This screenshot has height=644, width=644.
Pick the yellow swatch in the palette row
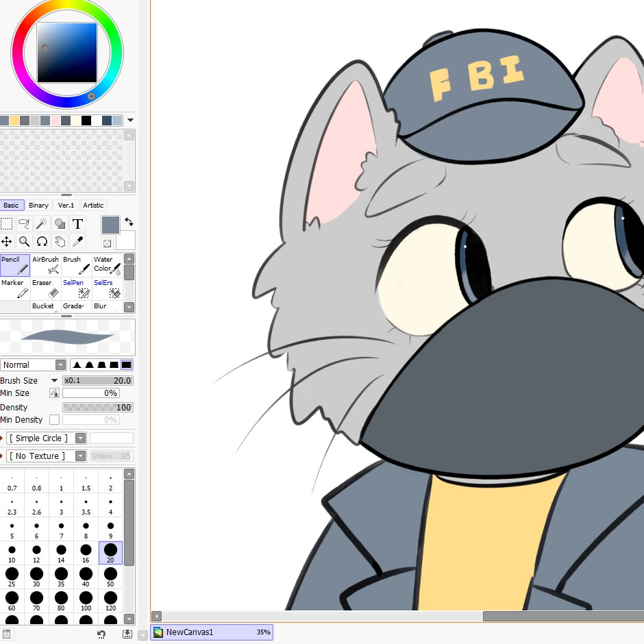click(14, 121)
